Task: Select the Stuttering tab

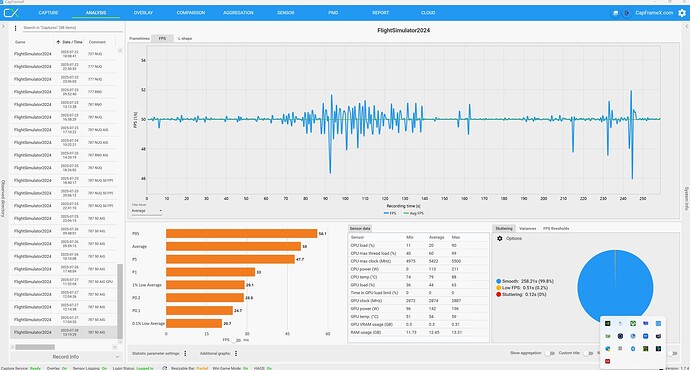Action: pyautogui.click(x=504, y=229)
